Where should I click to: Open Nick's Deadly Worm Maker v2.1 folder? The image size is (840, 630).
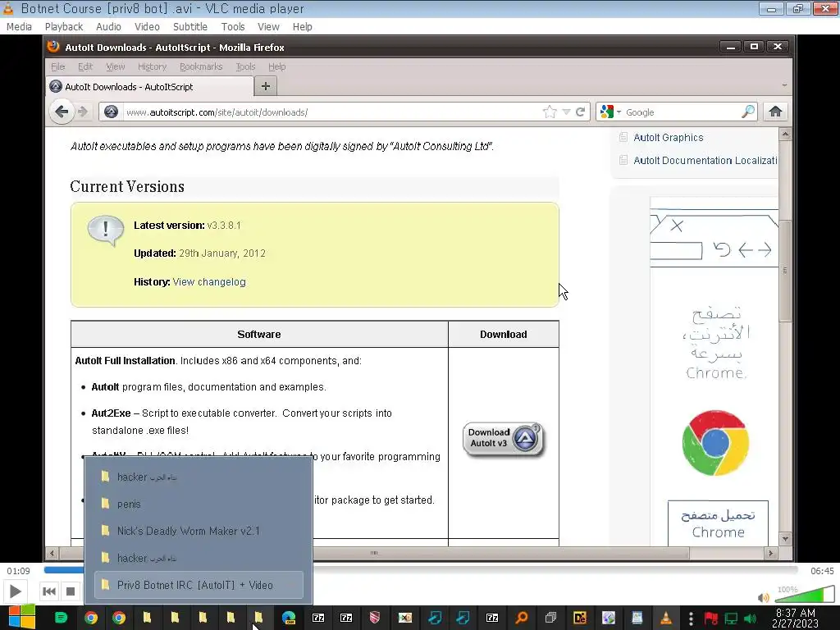(199, 531)
